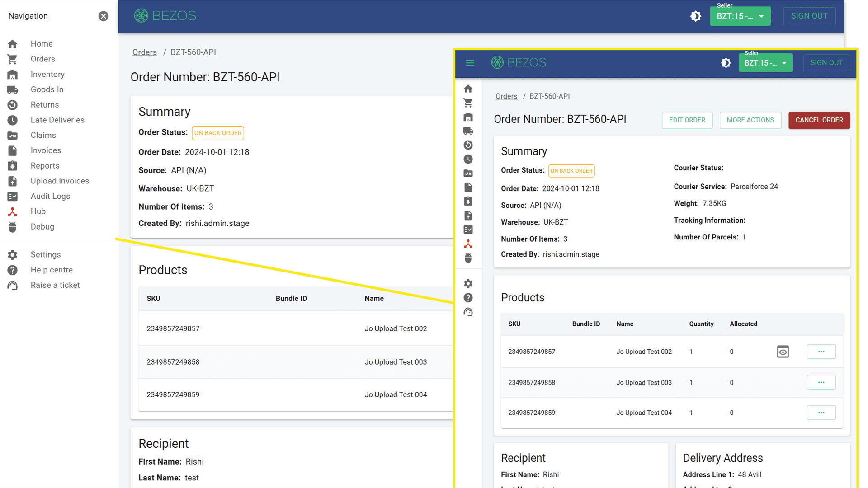Click the Audit Logs icon in the expanded sidebar

pyautogui.click(x=13, y=197)
